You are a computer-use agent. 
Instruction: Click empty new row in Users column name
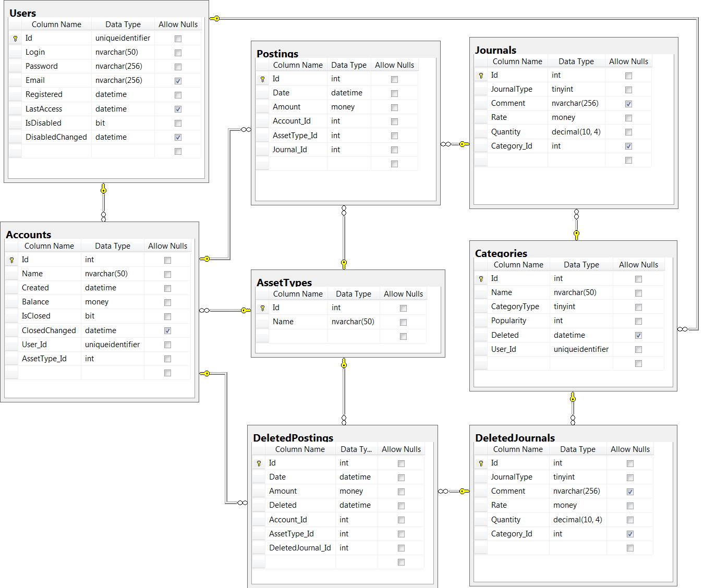(x=56, y=151)
